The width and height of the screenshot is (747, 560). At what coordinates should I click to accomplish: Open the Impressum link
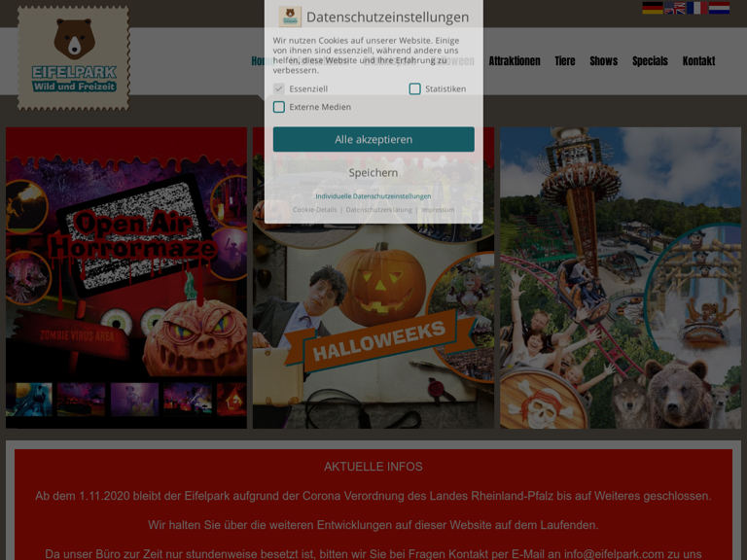click(438, 210)
